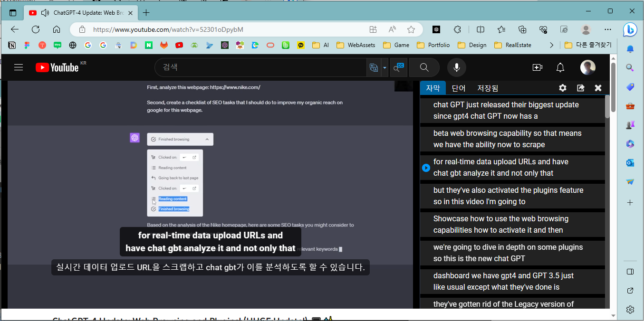Click the subtitle panel scrollbar
This screenshot has height=321, width=644.
(607, 107)
